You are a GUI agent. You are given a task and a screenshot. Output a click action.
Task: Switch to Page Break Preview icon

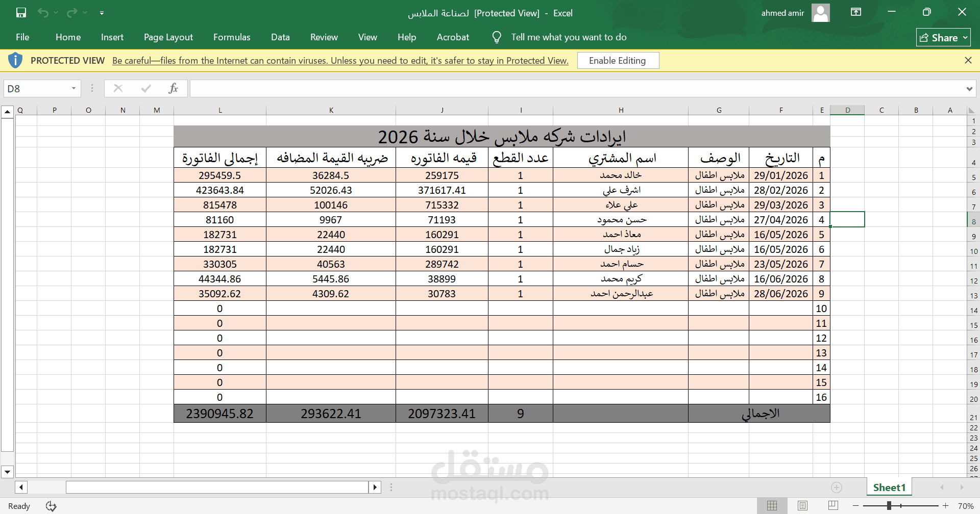833,505
